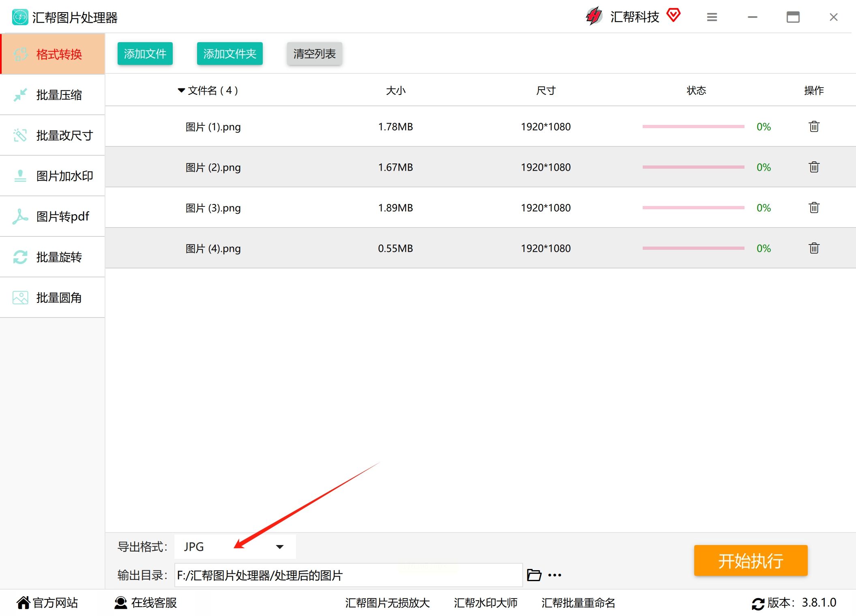Start processing with 开始执行 button
Viewport: 856px width, 616px height.
[751, 560]
